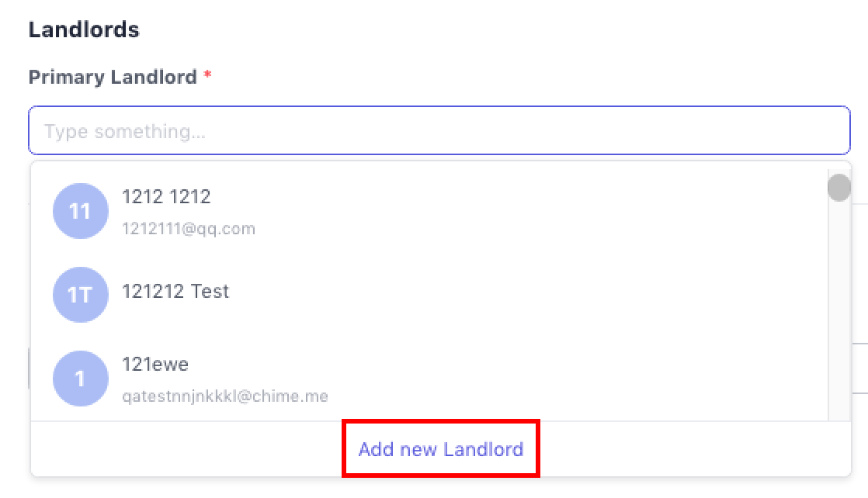868x498 pixels.
Task: Select landlord "1212 1212" from list
Action: click(x=166, y=197)
